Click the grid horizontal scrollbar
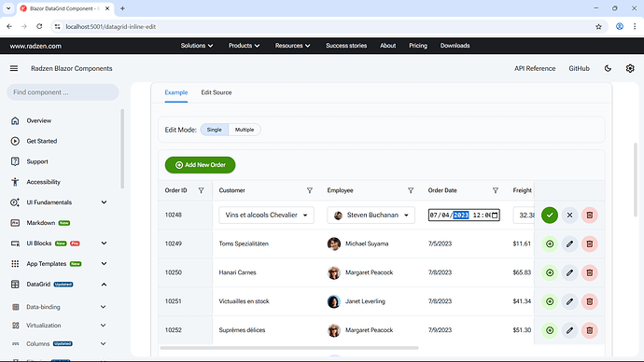 (x=289, y=348)
